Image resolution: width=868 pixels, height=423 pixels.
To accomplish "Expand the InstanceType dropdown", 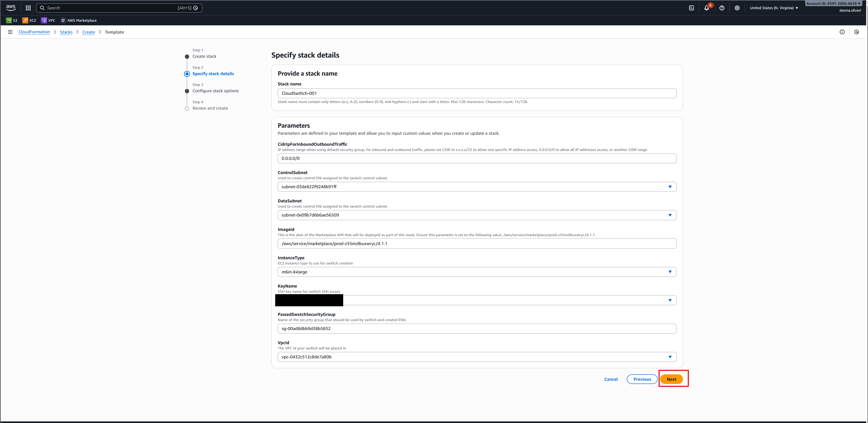I will tap(476, 272).
